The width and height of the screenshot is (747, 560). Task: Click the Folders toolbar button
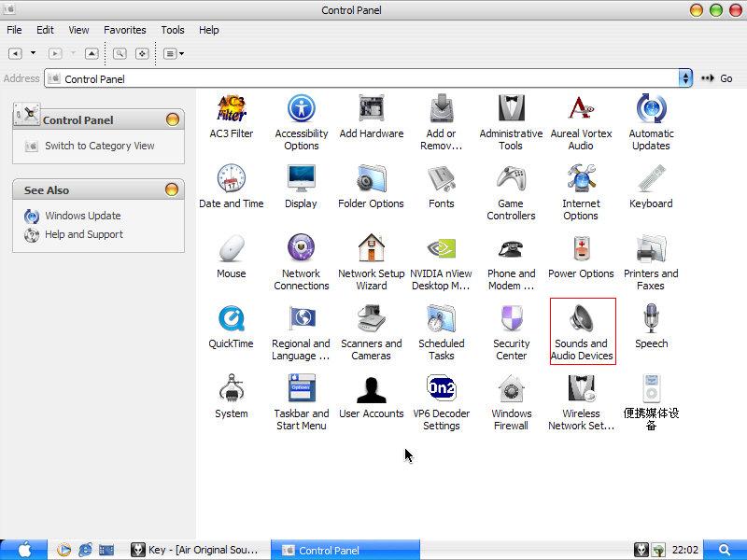click(x=142, y=53)
